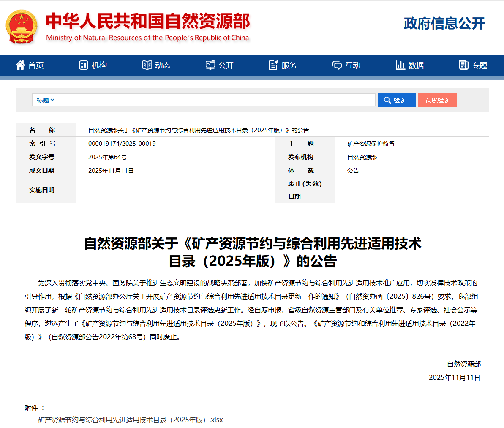
Task: Click the national emblem logo
Action: pos(21,27)
